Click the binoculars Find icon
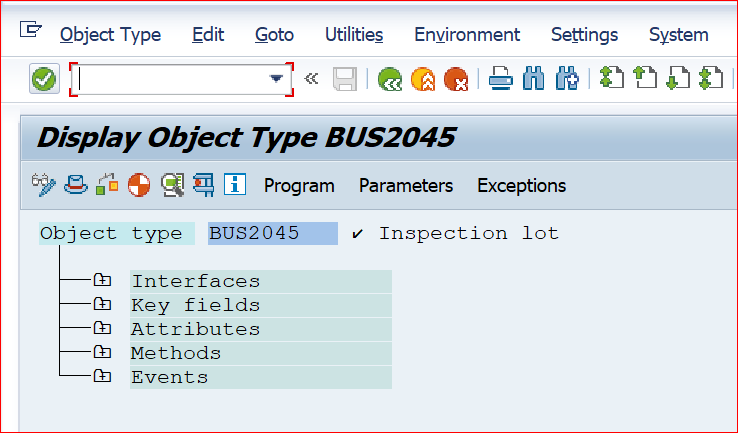738x433 pixels. click(x=533, y=79)
